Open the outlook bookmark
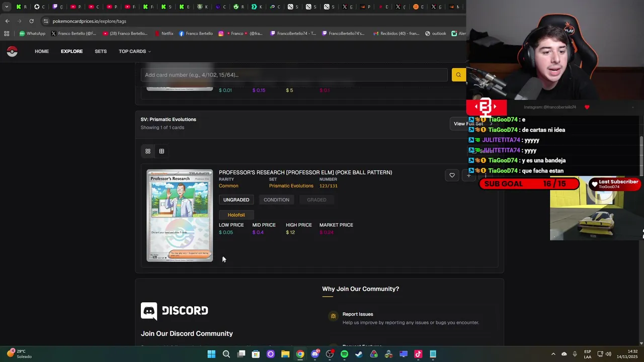 point(436,34)
